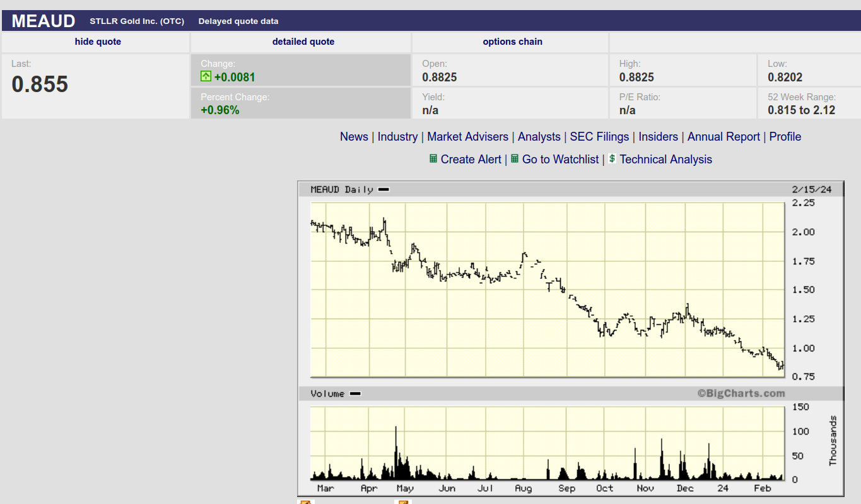Click the MEAUD daily price chart

[547, 290]
